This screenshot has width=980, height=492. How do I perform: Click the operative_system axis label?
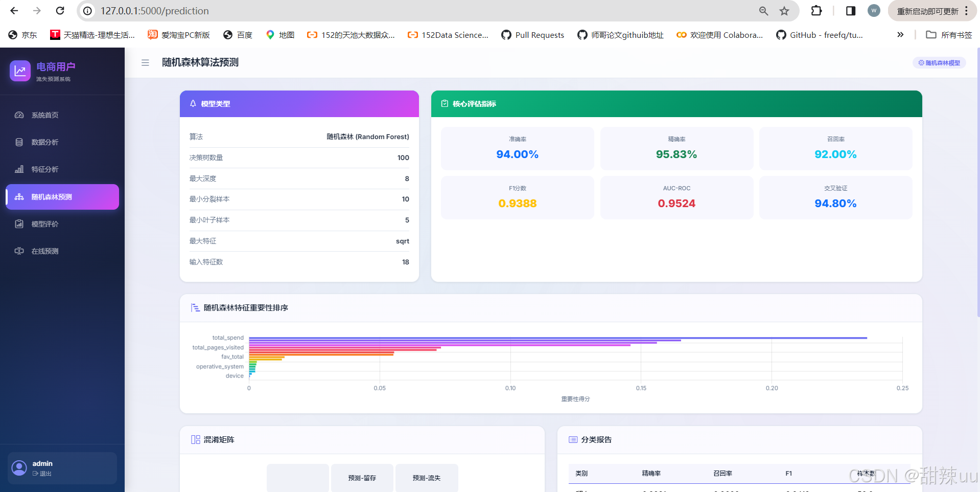pos(220,366)
